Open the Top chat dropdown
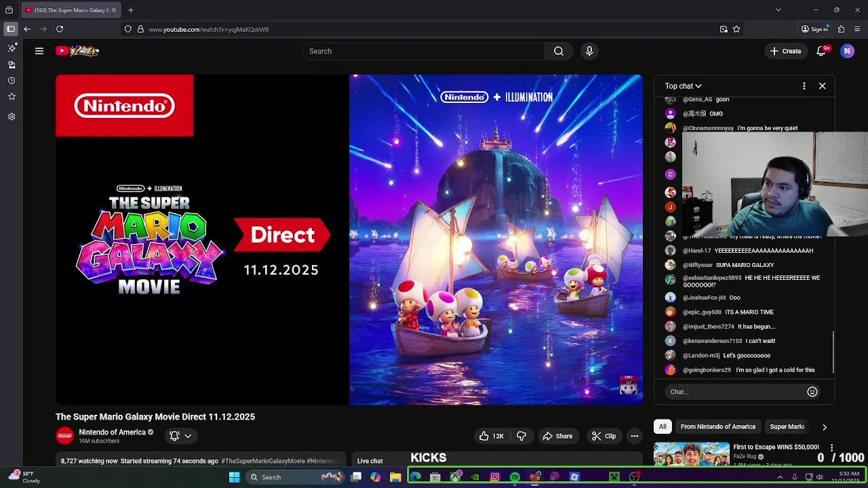The height and width of the screenshot is (488, 868). [683, 86]
